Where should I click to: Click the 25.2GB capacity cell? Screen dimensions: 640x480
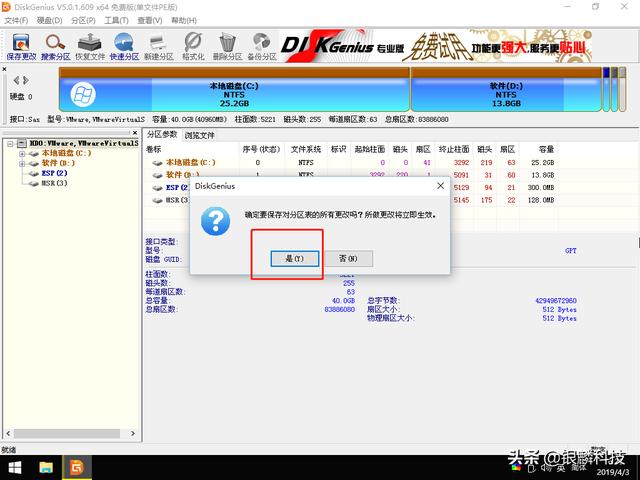(x=542, y=162)
